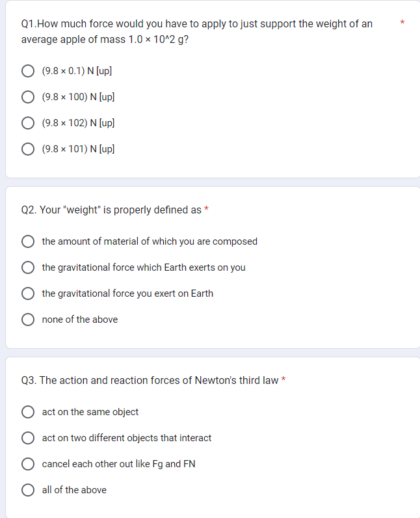The height and width of the screenshot is (518, 420).
Task: Click the label 'all of the above'
Action: (74, 490)
